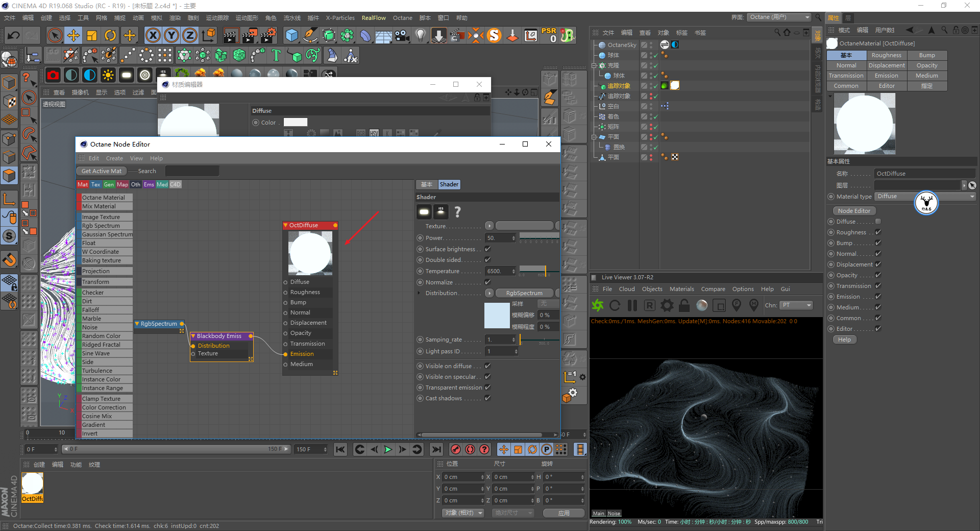This screenshot has height=531, width=980.
Task: Click the first emission type icon in Shader panel
Action: coord(424,211)
